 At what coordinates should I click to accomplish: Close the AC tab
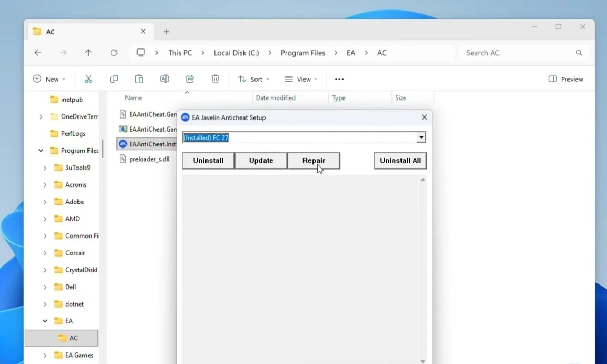[143, 31]
